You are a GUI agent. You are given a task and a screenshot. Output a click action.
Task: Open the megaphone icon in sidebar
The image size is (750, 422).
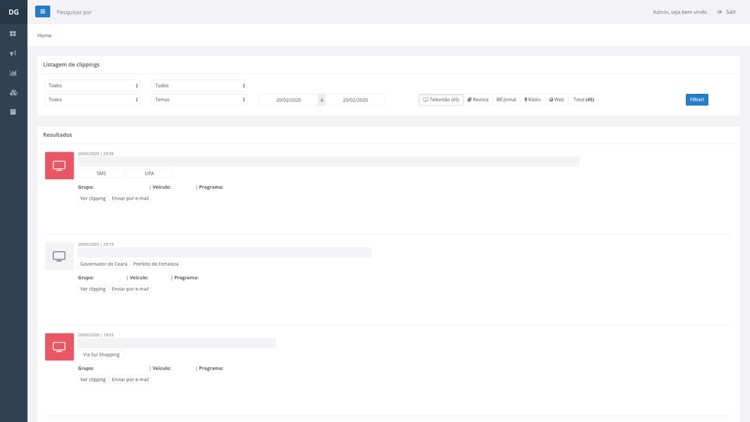(x=13, y=53)
